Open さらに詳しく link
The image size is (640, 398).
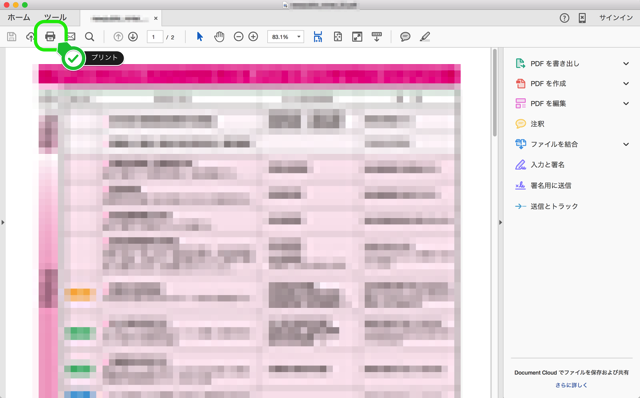click(x=571, y=385)
